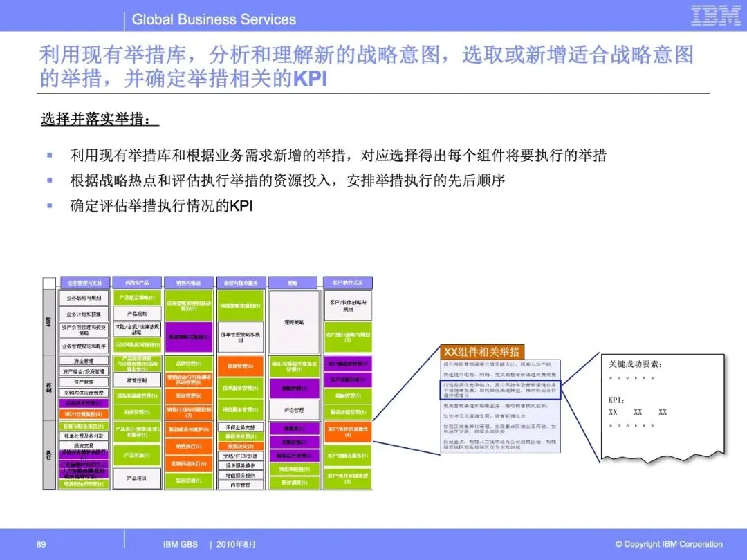Select the 风险/合规/法律法规战略 component box
This screenshot has height=560, width=747.
(x=137, y=330)
